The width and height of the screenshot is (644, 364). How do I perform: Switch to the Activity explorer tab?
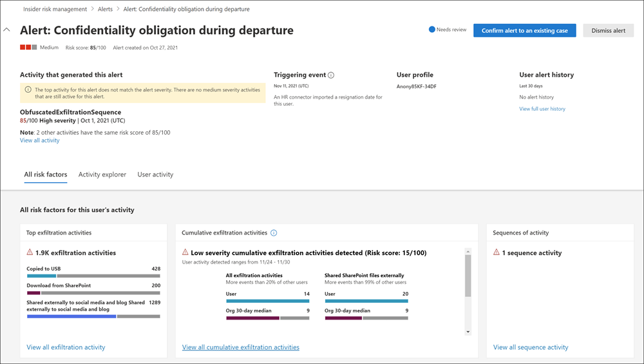(x=102, y=175)
